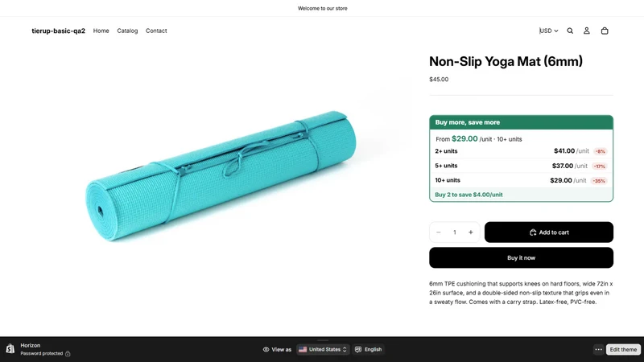
Task: Open the United States country selector
Action: click(x=324, y=349)
